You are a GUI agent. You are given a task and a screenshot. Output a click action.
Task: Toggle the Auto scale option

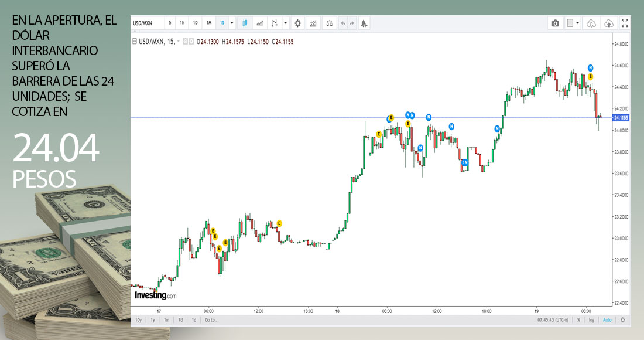tap(607, 320)
